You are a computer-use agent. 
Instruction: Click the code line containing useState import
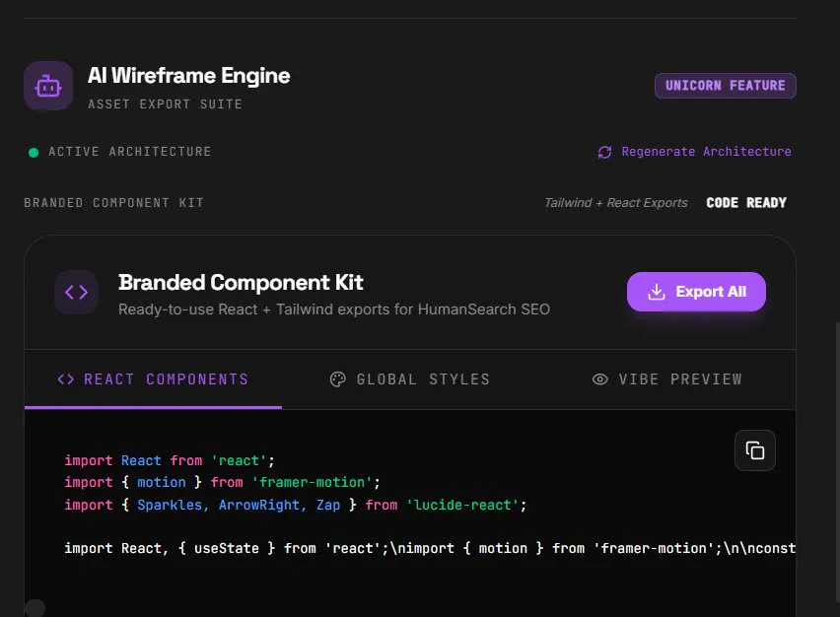click(430, 548)
